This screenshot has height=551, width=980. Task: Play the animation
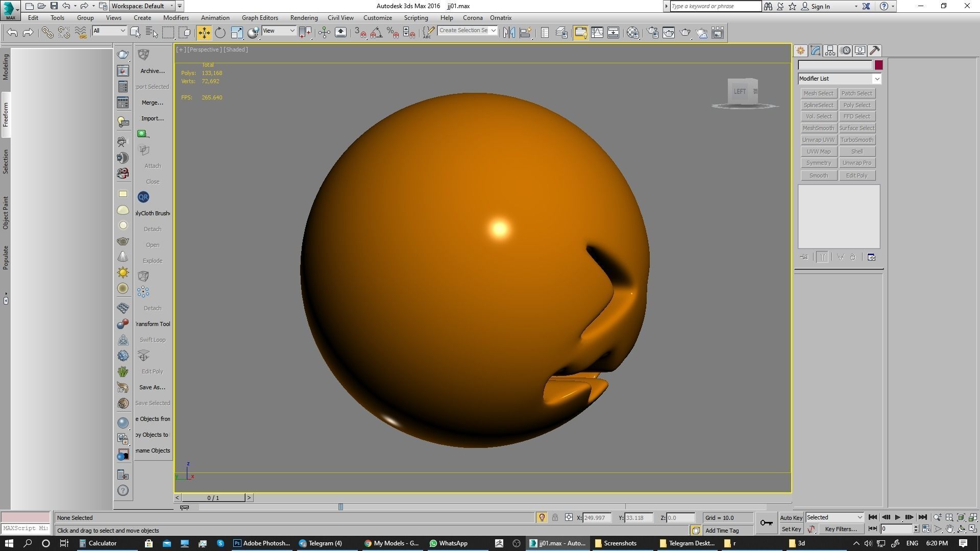click(897, 517)
